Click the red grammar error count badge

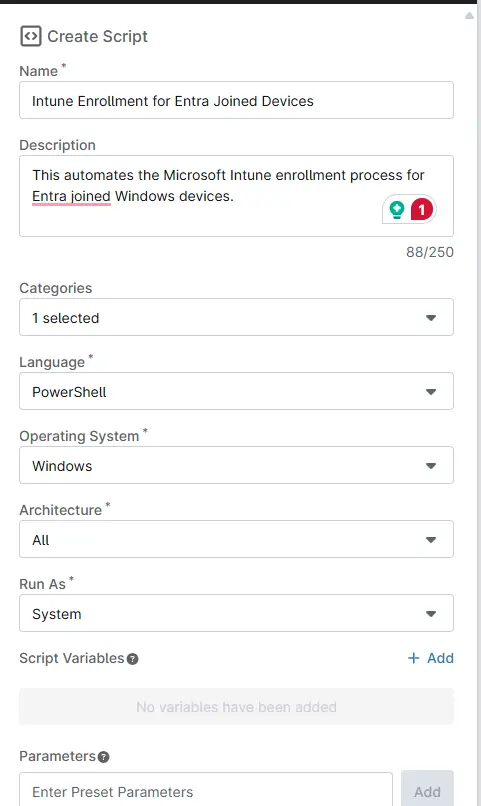tap(421, 210)
